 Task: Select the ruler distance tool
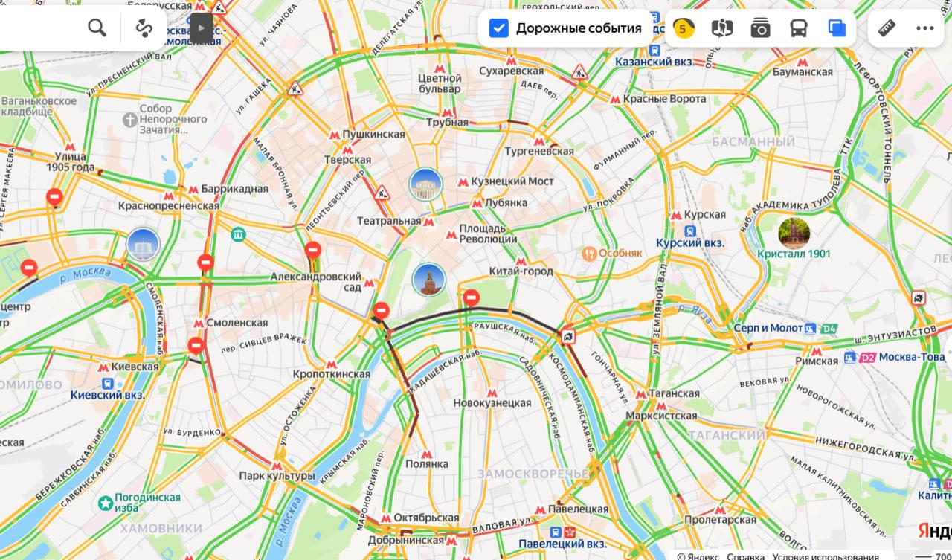887,28
